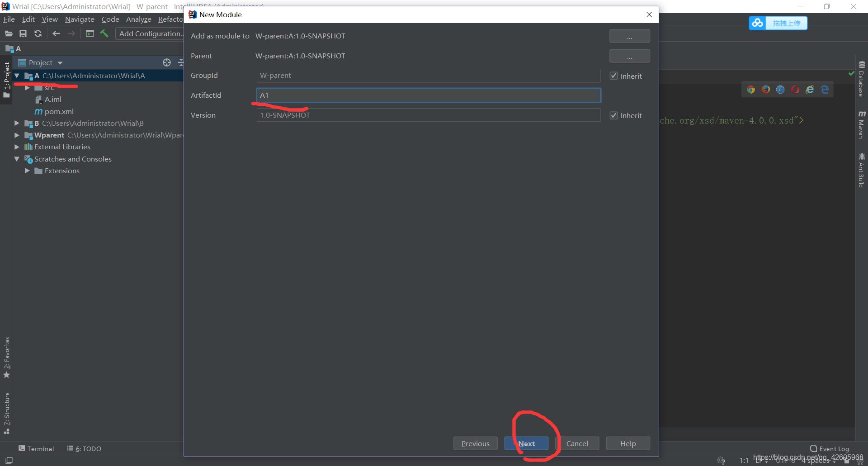Image resolution: width=868 pixels, height=466 pixels.
Task: Click the run configuration window toolbar icon
Action: 90,33
